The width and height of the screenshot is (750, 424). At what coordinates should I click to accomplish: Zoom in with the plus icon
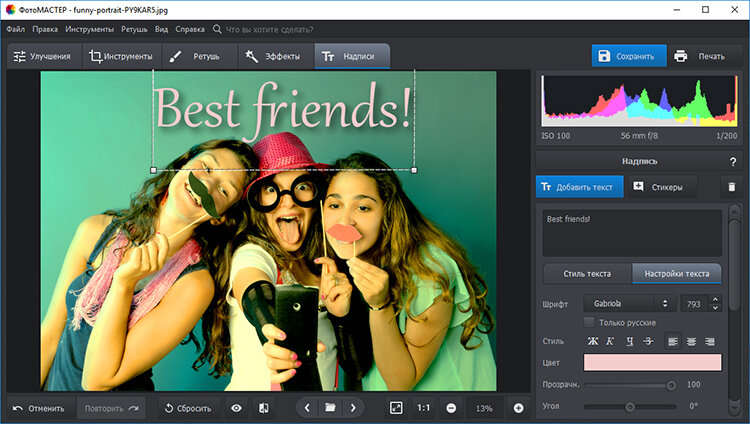click(x=518, y=408)
